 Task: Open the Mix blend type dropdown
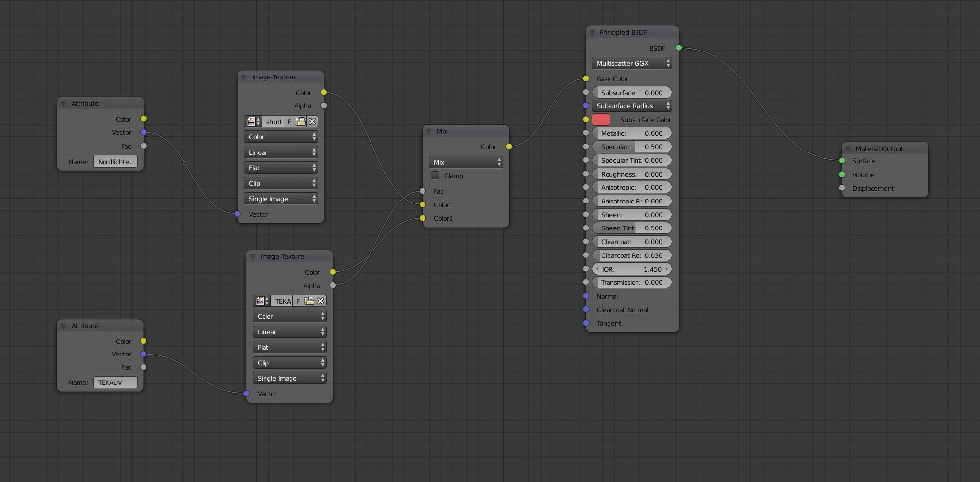[466, 162]
